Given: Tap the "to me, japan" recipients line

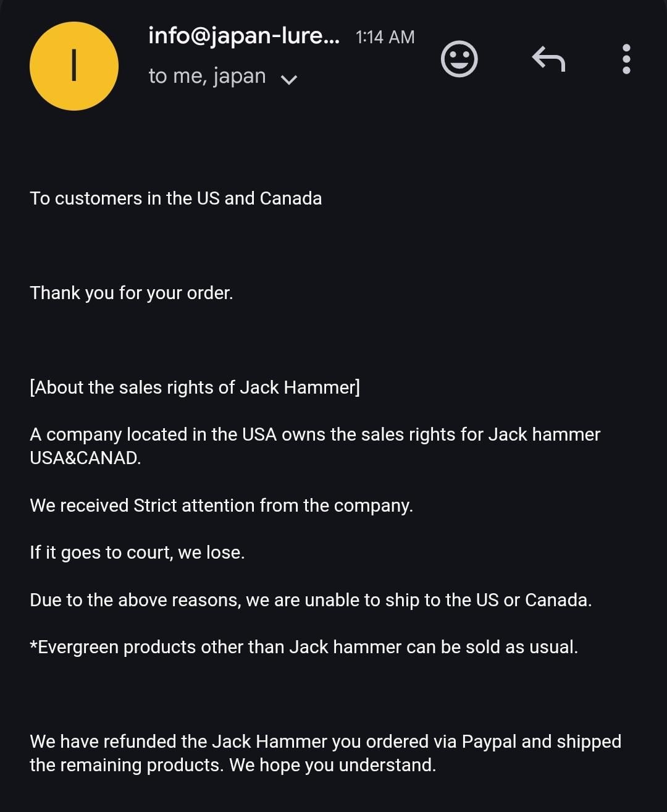Looking at the screenshot, I should tap(207, 77).
